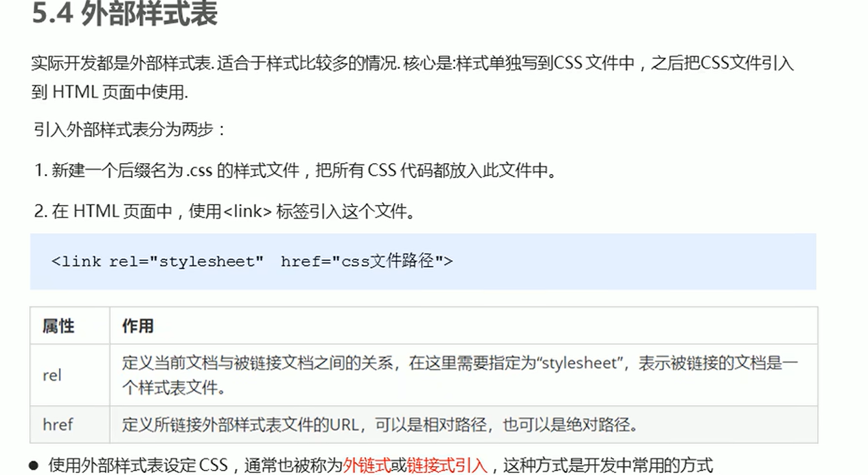Screen dimensions: 868x475
Task: Click the href description about URL paths
Action: pyautogui.click(x=381, y=425)
